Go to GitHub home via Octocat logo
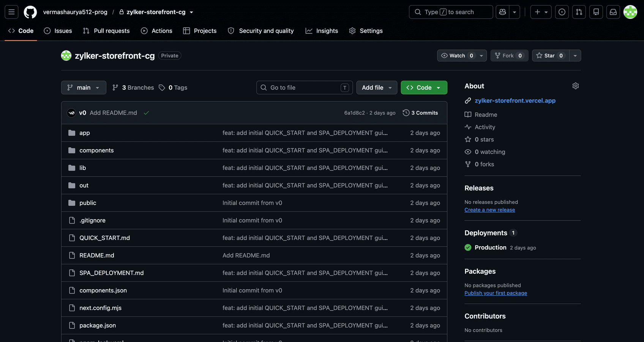 click(30, 12)
